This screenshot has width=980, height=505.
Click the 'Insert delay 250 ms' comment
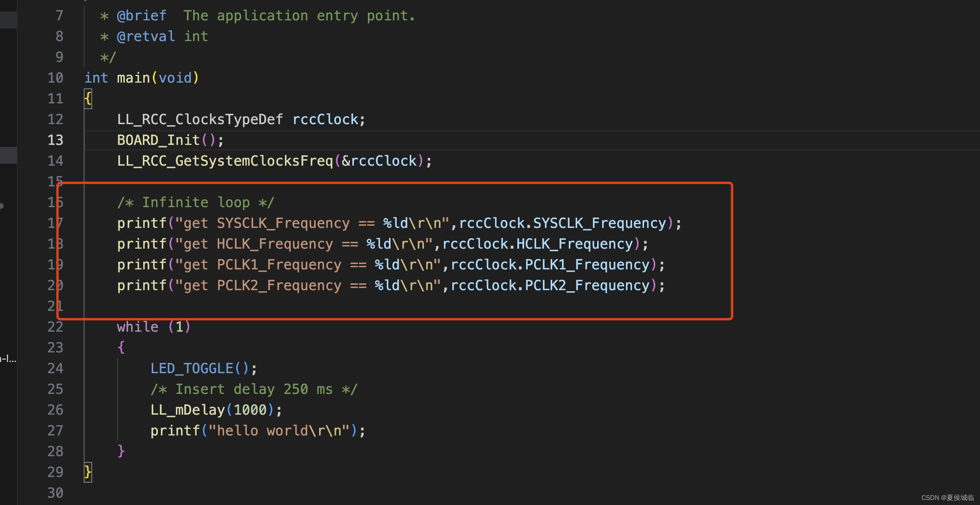click(x=254, y=389)
